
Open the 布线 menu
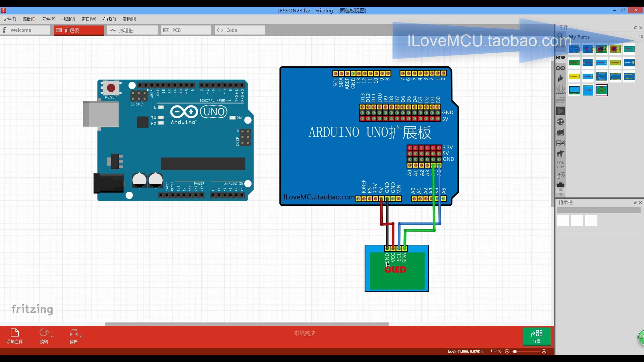click(109, 19)
